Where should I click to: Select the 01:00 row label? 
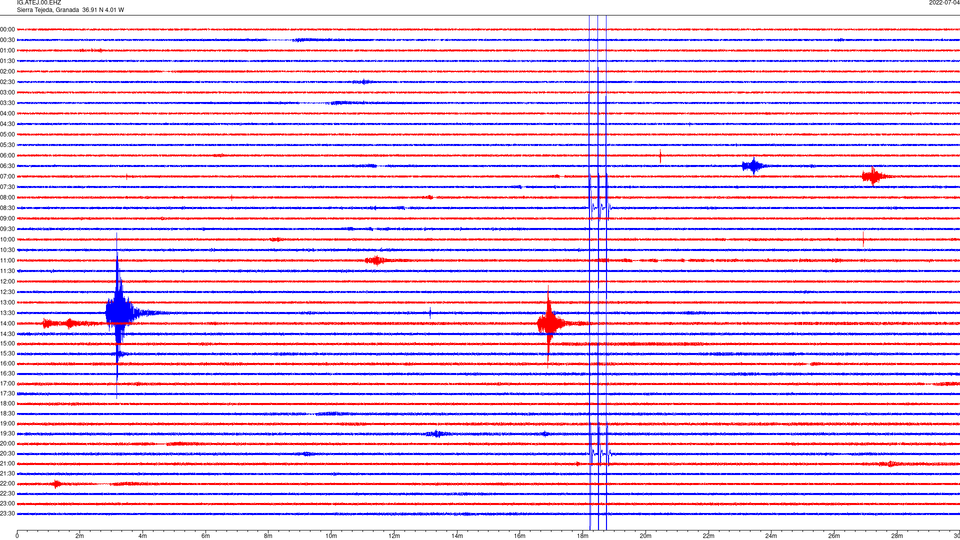7,51
